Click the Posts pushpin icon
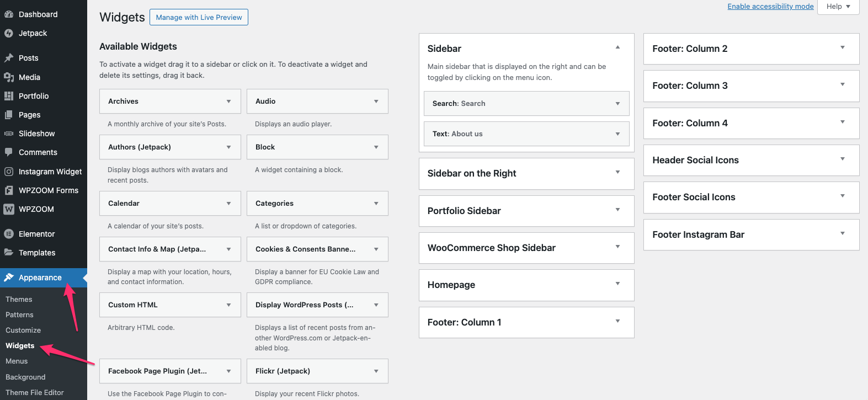 pyautogui.click(x=9, y=58)
